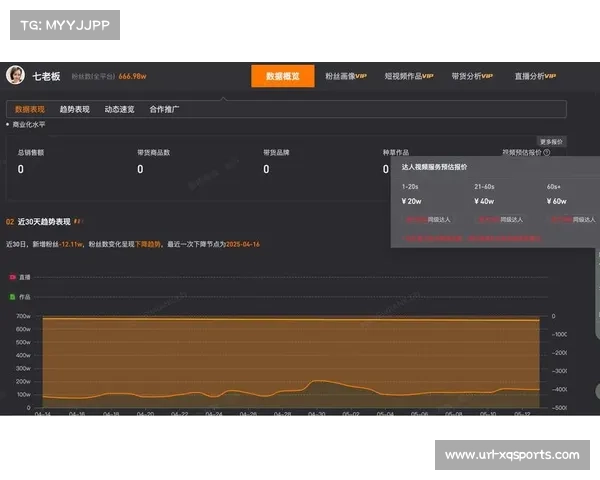Click the 更多报价 button
This screenshot has height=480, width=600.
point(551,142)
